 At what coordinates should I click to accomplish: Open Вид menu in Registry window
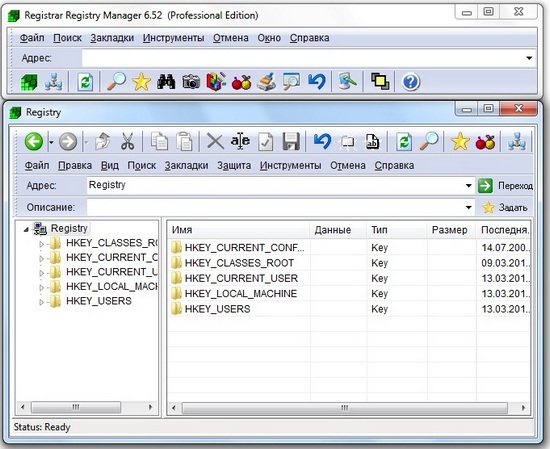point(110,165)
